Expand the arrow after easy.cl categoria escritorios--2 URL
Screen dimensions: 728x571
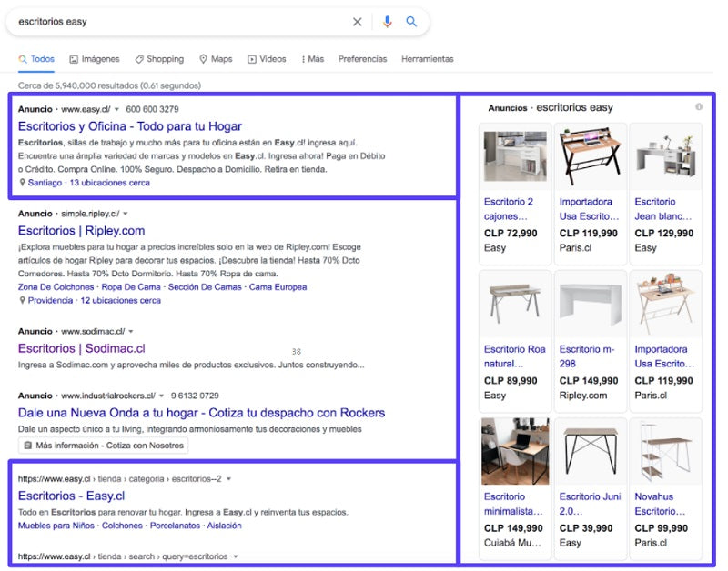coord(229,479)
